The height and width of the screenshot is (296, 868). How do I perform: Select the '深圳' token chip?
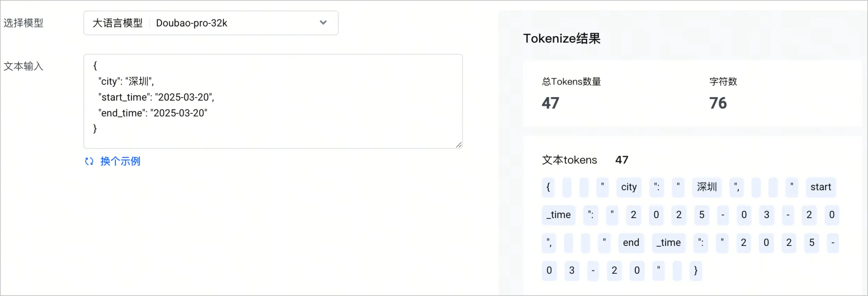[707, 187]
